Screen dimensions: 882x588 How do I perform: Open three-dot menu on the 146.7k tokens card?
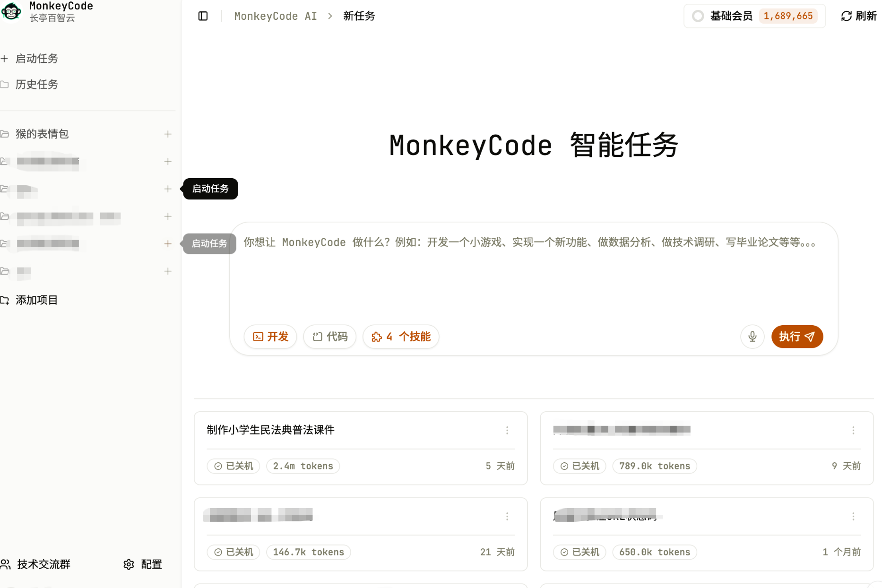coord(507,516)
